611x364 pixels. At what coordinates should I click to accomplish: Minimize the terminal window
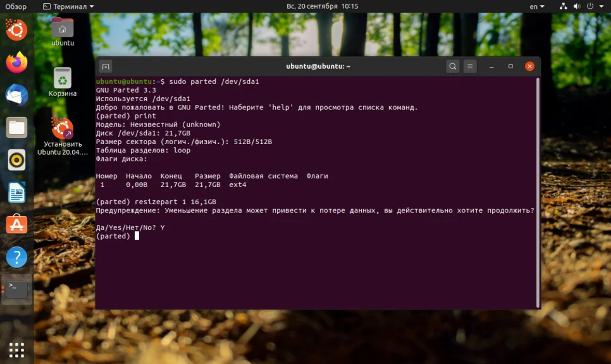pyautogui.click(x=491, y=66)
